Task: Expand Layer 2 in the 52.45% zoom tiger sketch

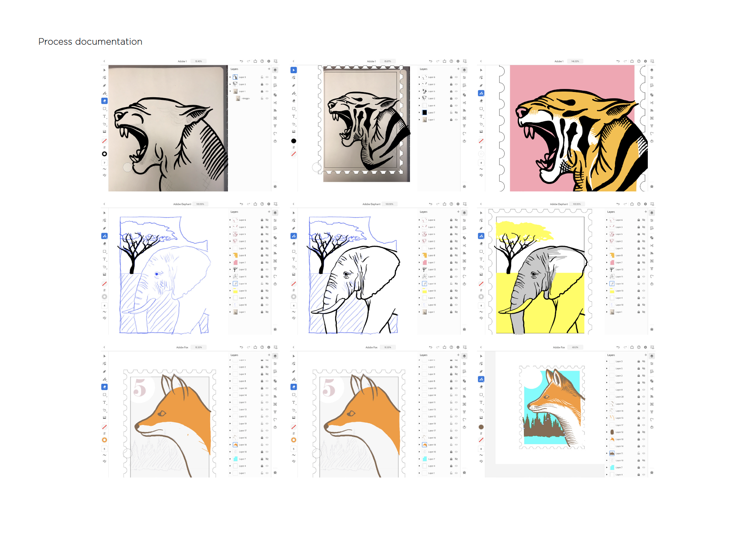Action: point(230,84)
